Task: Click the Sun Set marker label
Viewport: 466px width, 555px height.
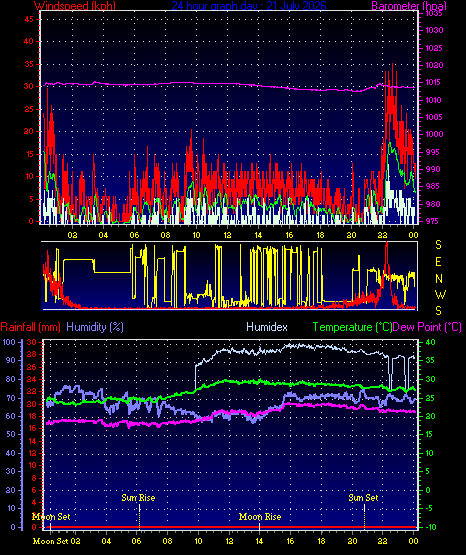Action: (363, 498)
